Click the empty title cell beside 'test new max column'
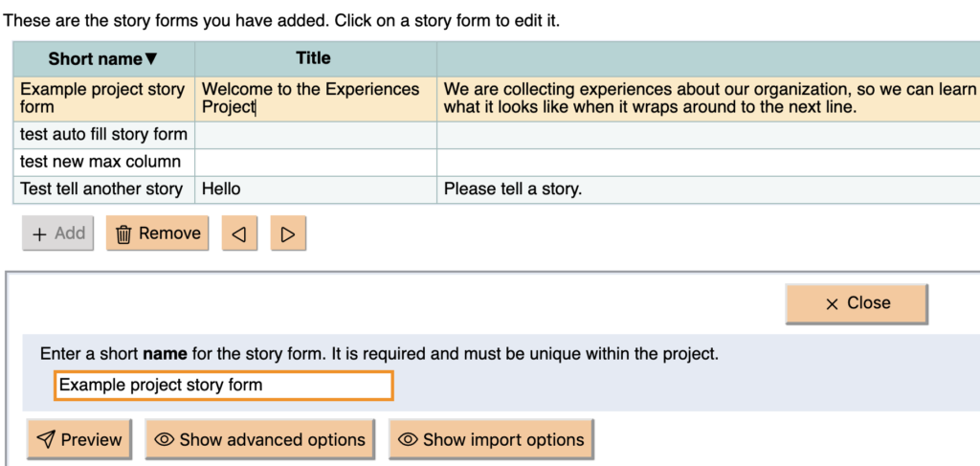Screen dimensions: 980x466 click(x=315, y=163)
